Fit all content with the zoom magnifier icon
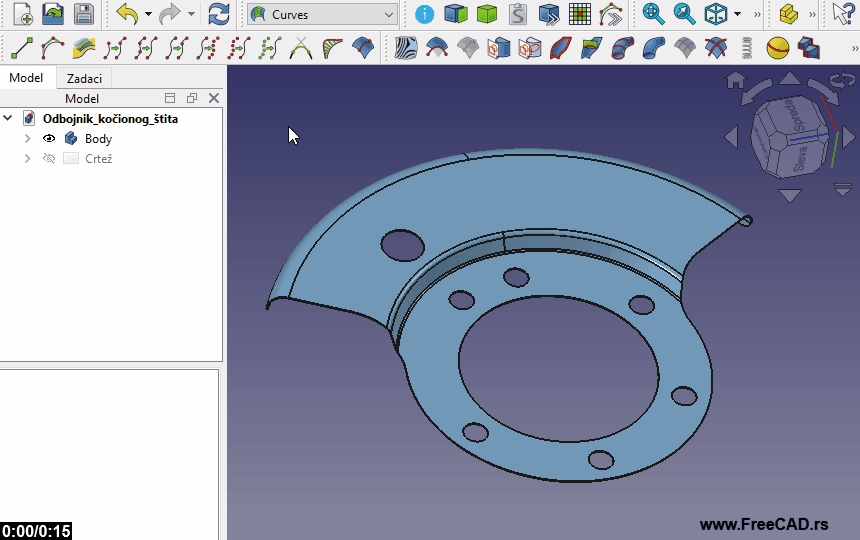Screen dimensions: 860x540 tap(653, 14)
